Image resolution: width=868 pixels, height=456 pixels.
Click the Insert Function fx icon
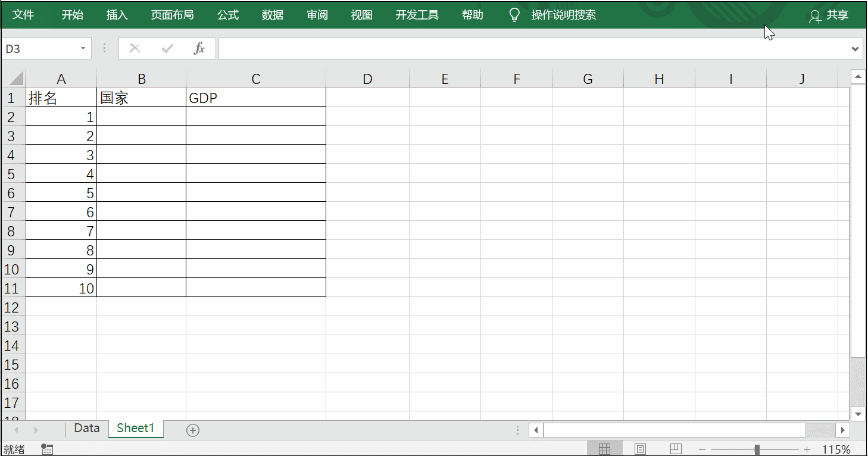tap(199, 49)
